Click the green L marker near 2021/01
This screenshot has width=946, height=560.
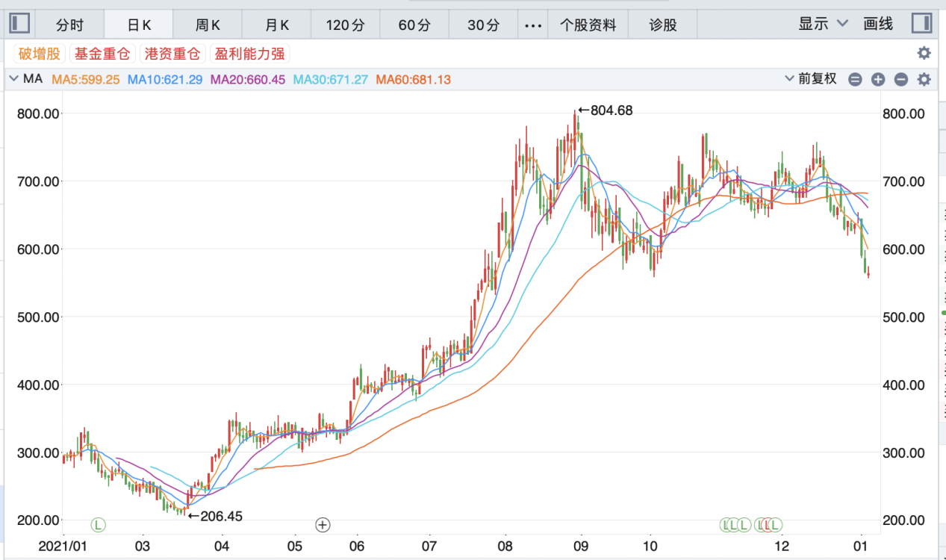pyautogui.click(x=99, y=525)
